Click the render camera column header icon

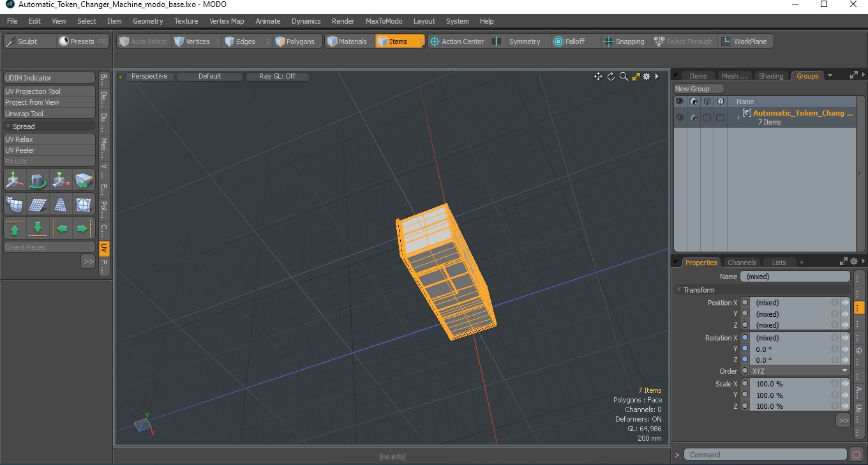pyautogui.click(x=693, y=101)
